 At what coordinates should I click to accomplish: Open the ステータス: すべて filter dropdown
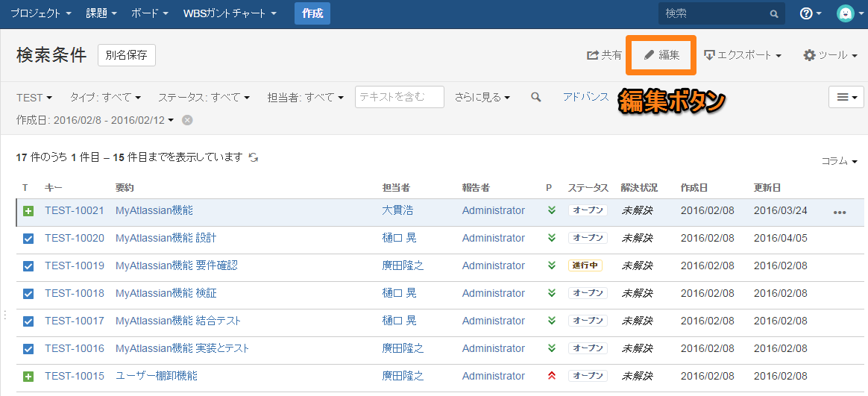204,98
